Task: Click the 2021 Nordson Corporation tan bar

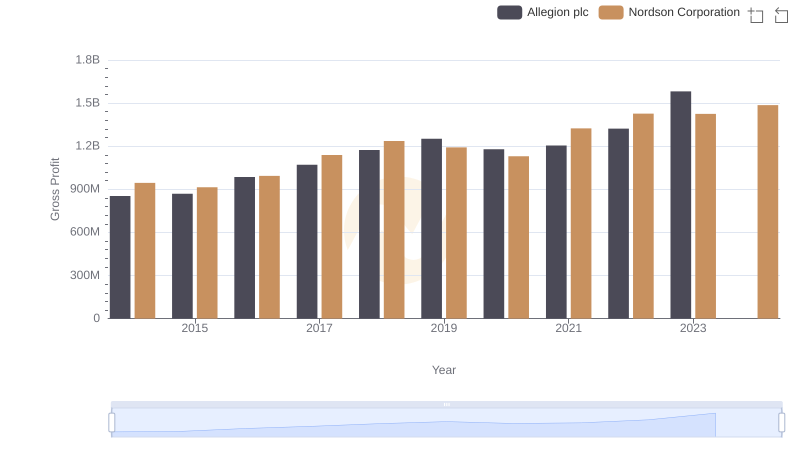Action: pos(581,223)
